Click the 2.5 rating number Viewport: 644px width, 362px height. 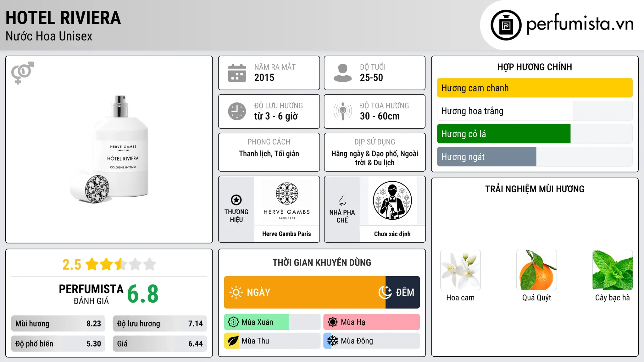tap(72, 265)
